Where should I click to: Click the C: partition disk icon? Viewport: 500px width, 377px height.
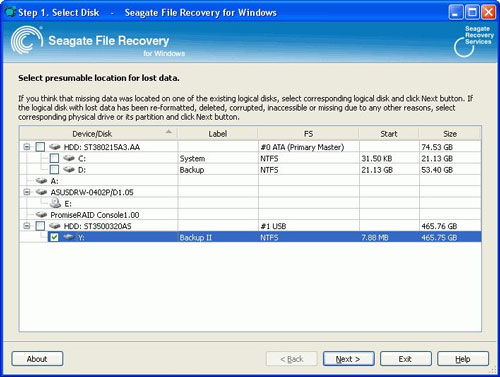tap(69, 158)
